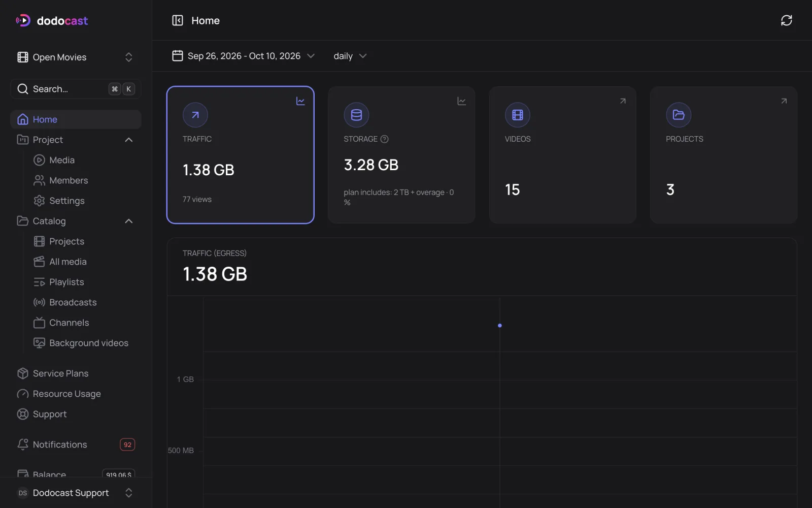Open the daily interval dropdown

350,56
